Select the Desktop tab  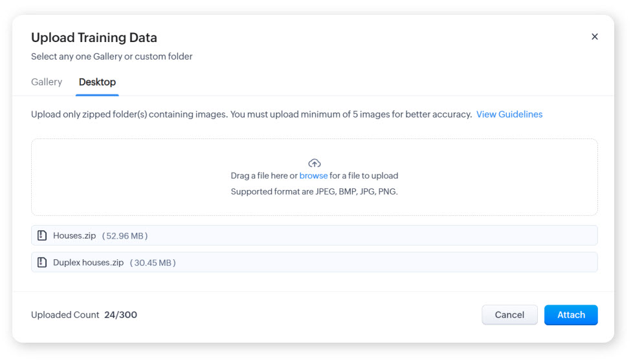click(x=97, y=82)
